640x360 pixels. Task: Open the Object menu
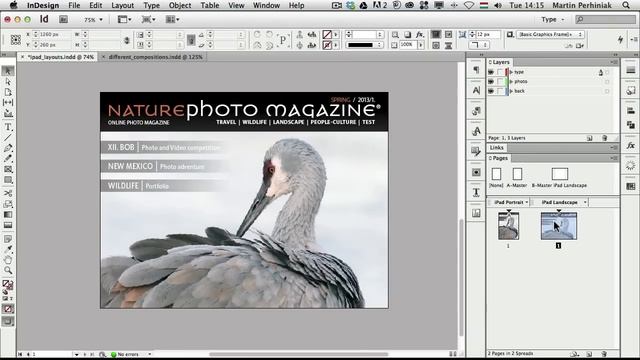(180, 5)
